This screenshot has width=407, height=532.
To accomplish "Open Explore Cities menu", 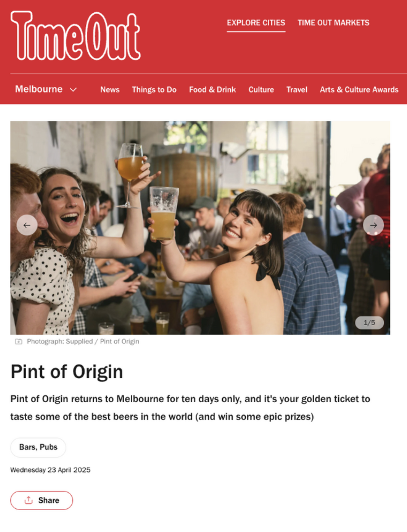I will click(x=256, y=23).
